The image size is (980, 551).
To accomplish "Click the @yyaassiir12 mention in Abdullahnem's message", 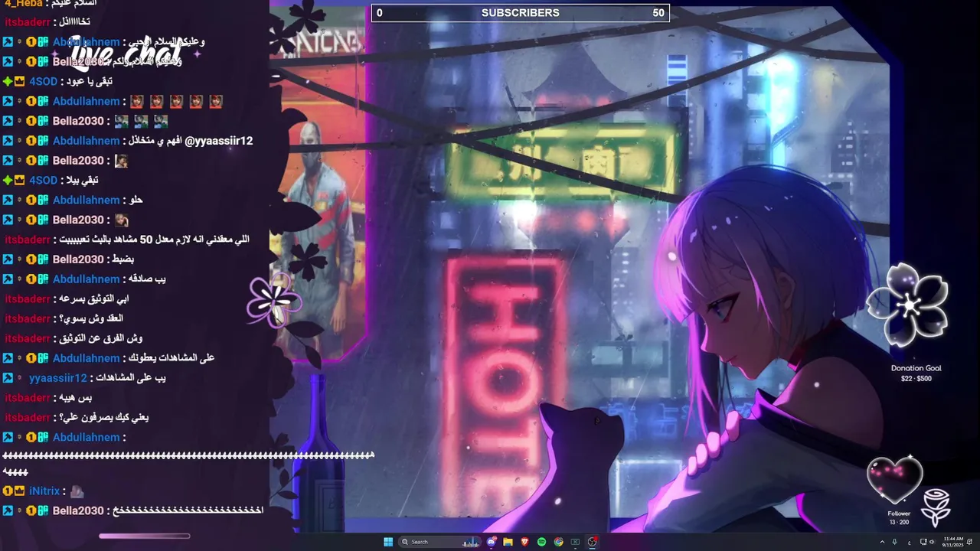I will pyautogui.click(x=219, y=141).
